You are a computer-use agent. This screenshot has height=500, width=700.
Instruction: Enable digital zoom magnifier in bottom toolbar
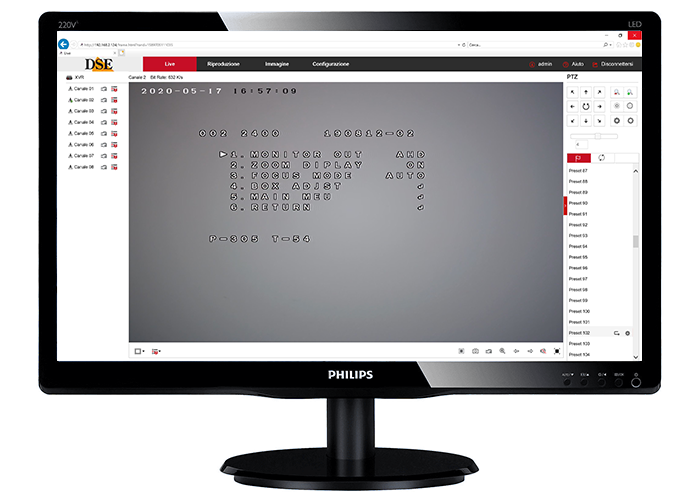coord(503,351)
